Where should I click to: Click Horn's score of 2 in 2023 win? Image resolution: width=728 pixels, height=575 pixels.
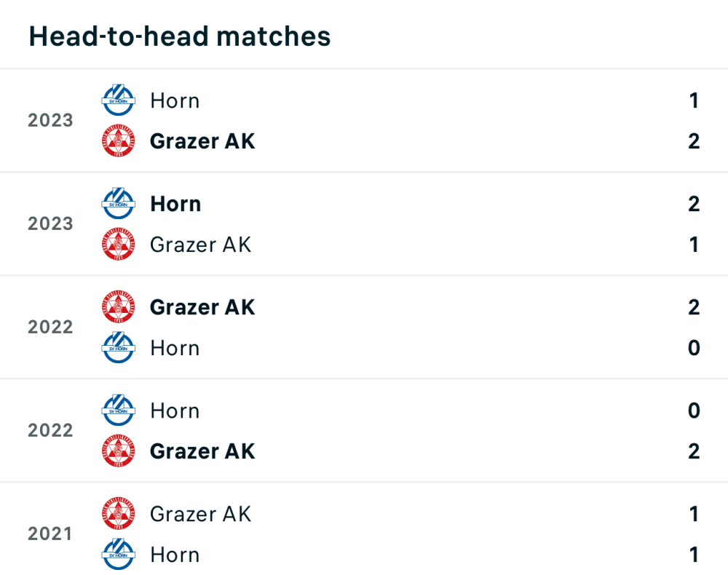pyautogui.click(x=693, y=204)
